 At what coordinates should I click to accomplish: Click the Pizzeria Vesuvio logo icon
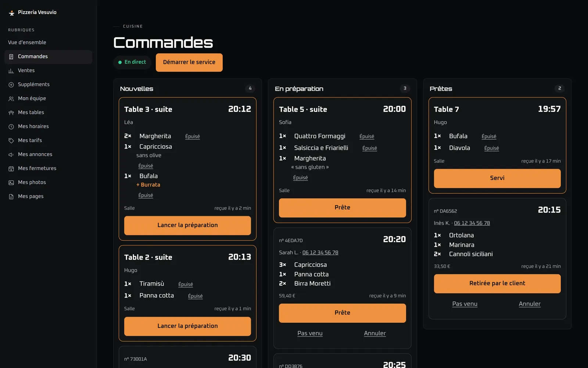click(x=11, y=13)
